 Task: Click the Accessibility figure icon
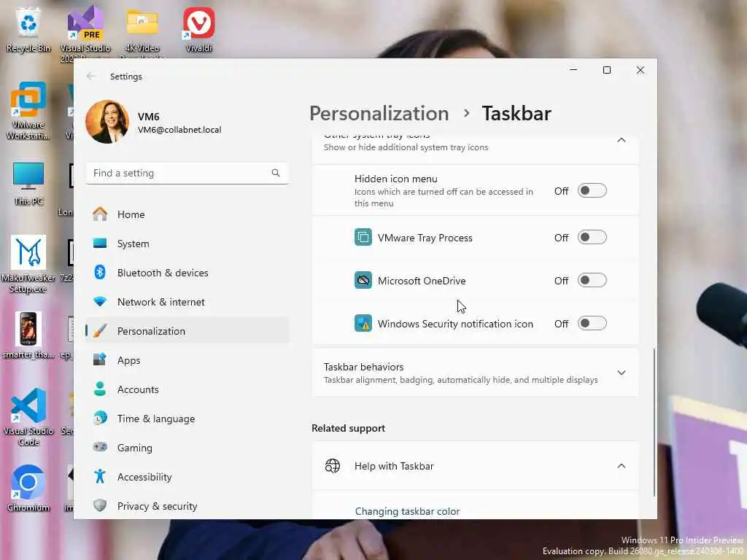tap(100, 477)
